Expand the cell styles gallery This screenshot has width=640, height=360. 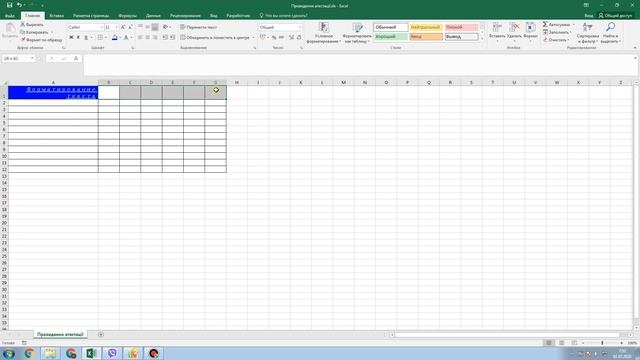[482, 39]
